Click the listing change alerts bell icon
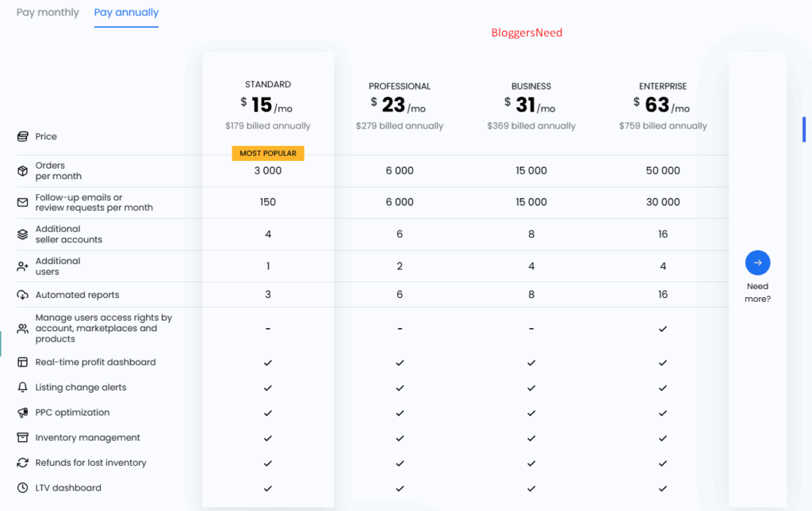This screenshot has height=511, width=812. coord(22,387)
